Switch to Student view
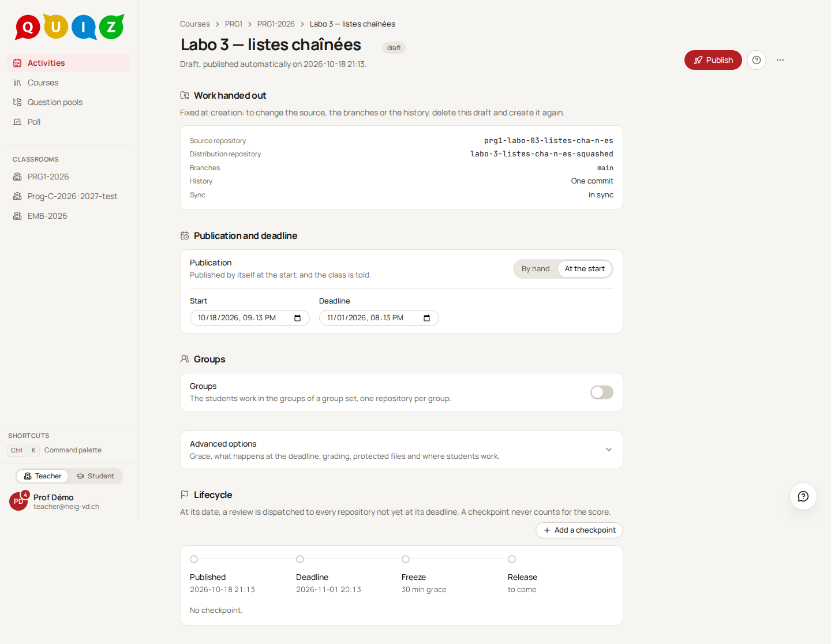Viewport: 831px width, 644px height. point(95,476)
